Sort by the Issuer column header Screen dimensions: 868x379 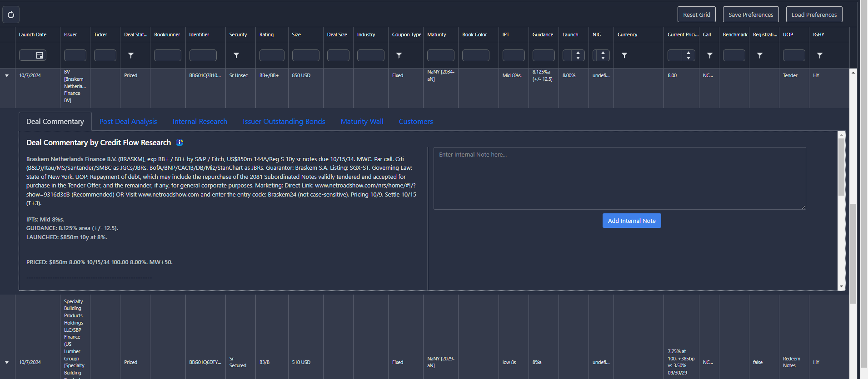pyautogui.click(x=70, y=34)
